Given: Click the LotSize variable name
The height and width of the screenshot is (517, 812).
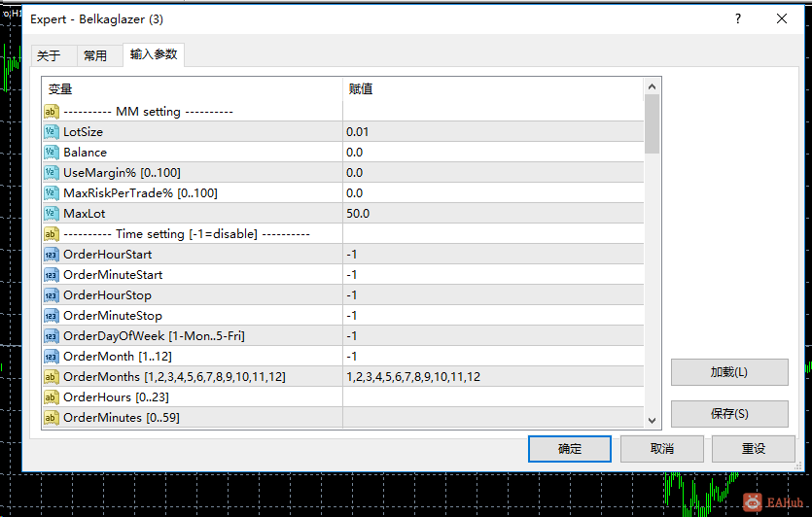Looking at the screenshot, I should (83, 132).
